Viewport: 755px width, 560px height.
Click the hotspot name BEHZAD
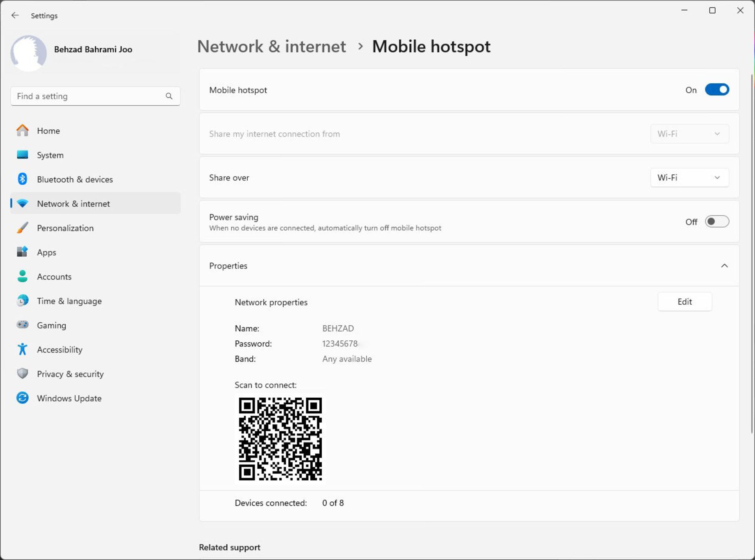(x=338, y=328)
